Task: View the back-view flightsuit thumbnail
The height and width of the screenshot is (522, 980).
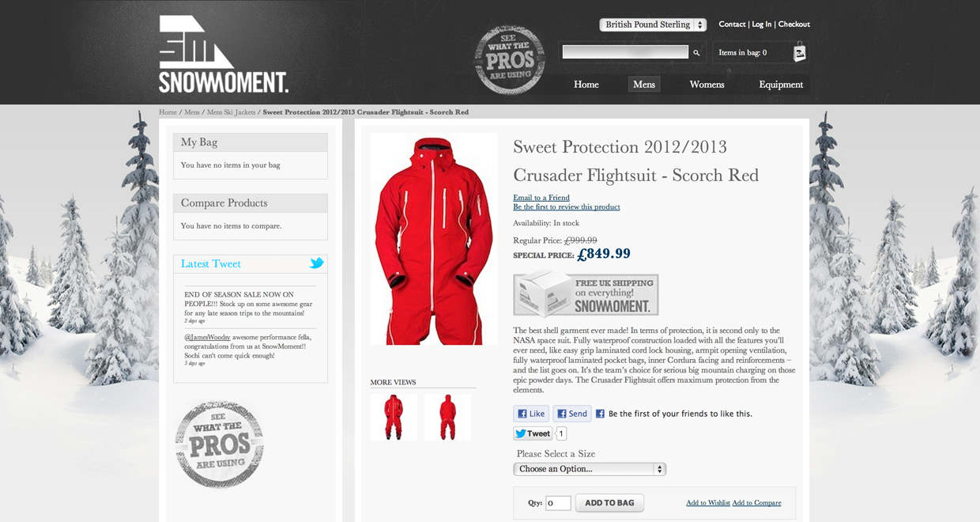Action: point(447,417)
